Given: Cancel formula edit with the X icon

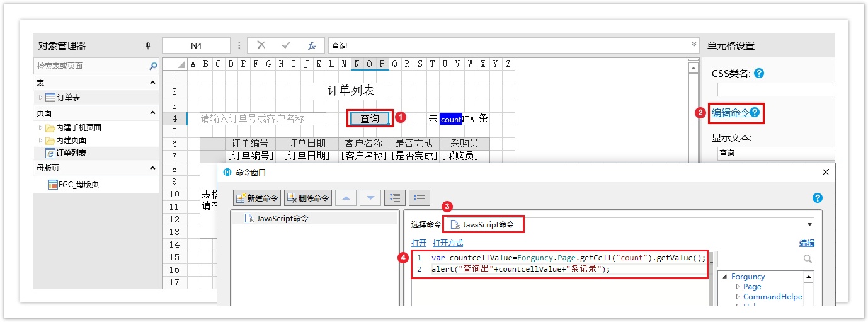Looking at the screenshot, I should (261, 45).
